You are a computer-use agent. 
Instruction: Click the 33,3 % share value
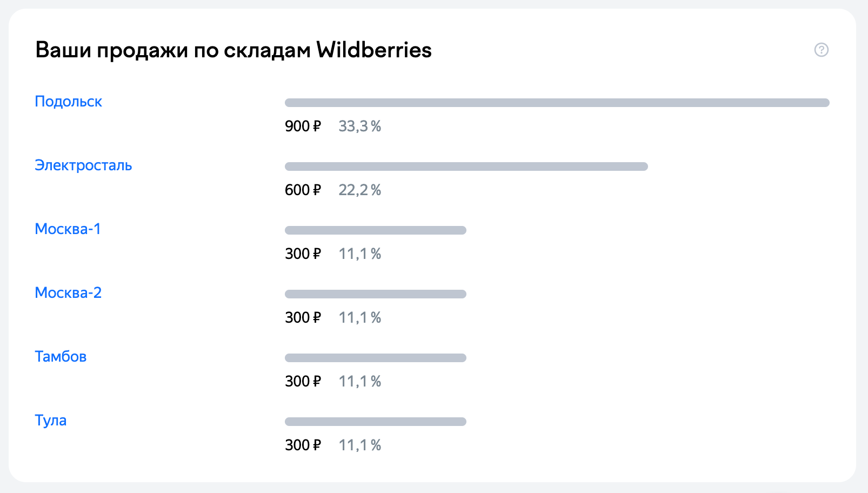pos(360,126)
